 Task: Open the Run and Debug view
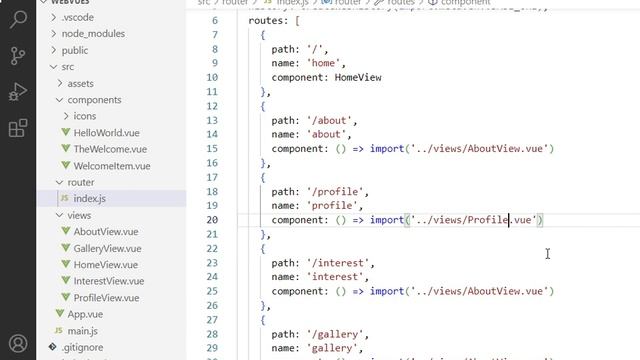click(x=18, y=92)
